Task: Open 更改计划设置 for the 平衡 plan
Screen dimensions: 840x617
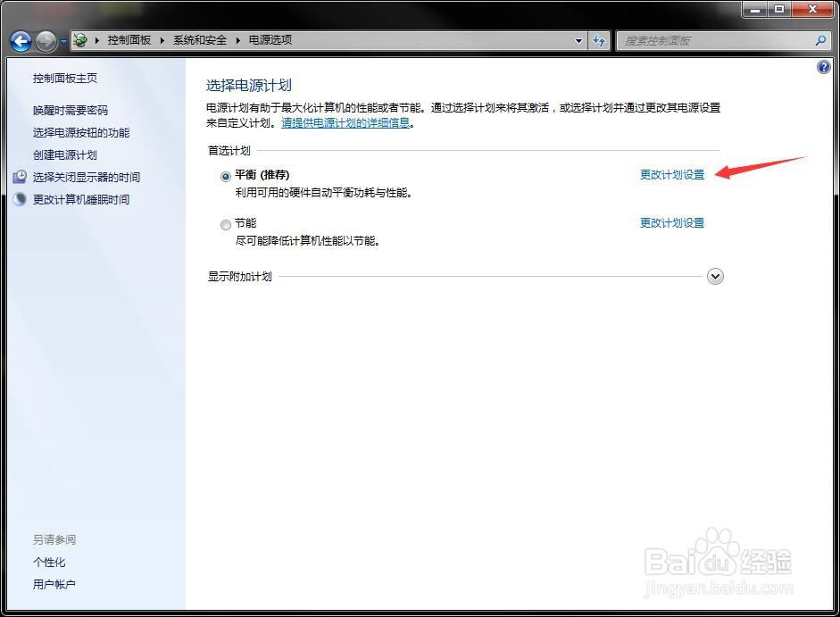Action: click(671, 175)
